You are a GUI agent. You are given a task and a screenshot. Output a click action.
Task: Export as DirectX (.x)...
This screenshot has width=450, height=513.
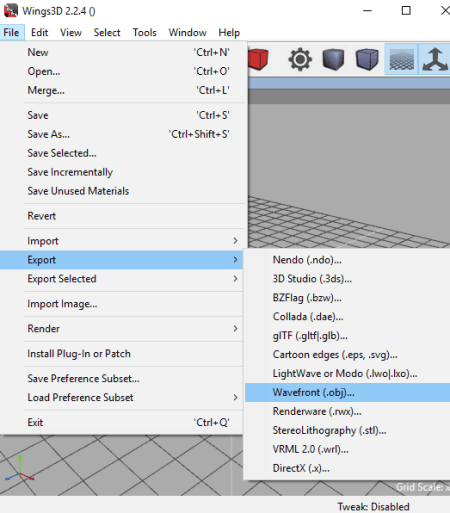click(347, 468)
